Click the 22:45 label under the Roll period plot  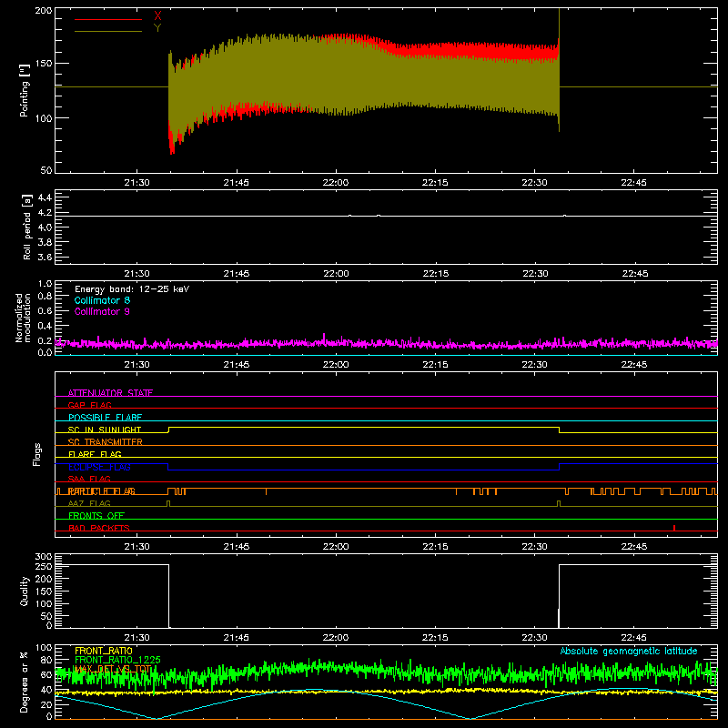tap(634, 274)
